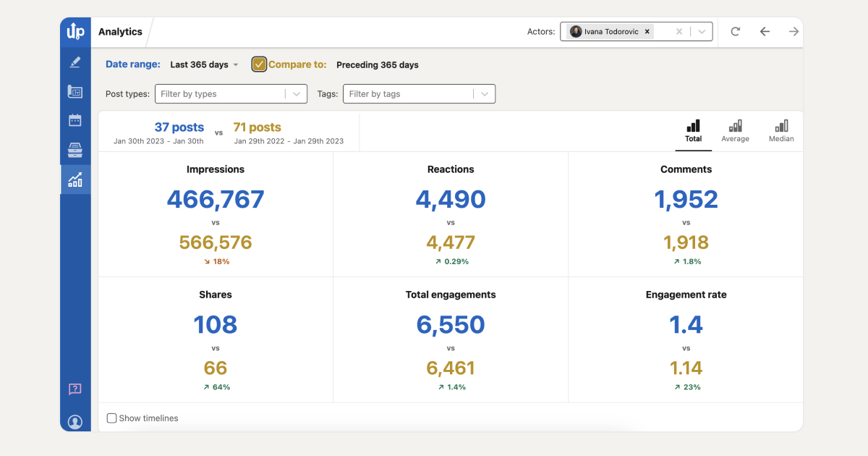Image resolution: width=868 pixels, height=456 pixels.
Task: Click the profile icon at the sidebar bottom
Action: pyautogui.click(x=75, y=421)
